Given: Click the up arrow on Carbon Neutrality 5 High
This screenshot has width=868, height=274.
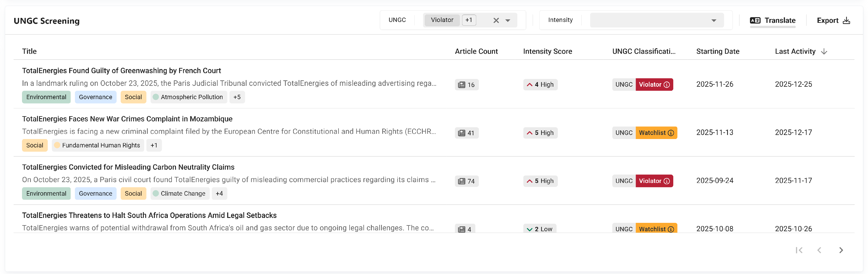Looking at the screenshot, I should coord(529,181).
